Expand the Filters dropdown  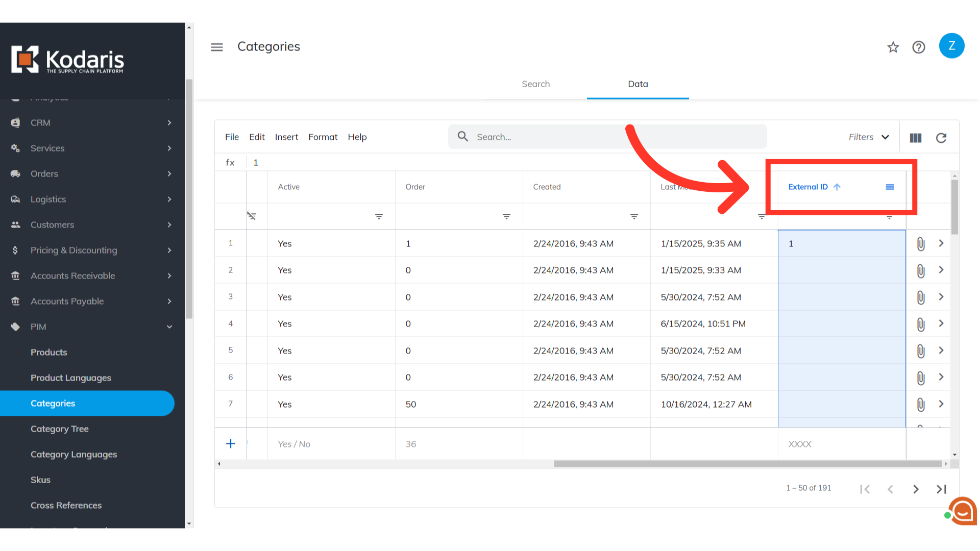tap(869, 137)
